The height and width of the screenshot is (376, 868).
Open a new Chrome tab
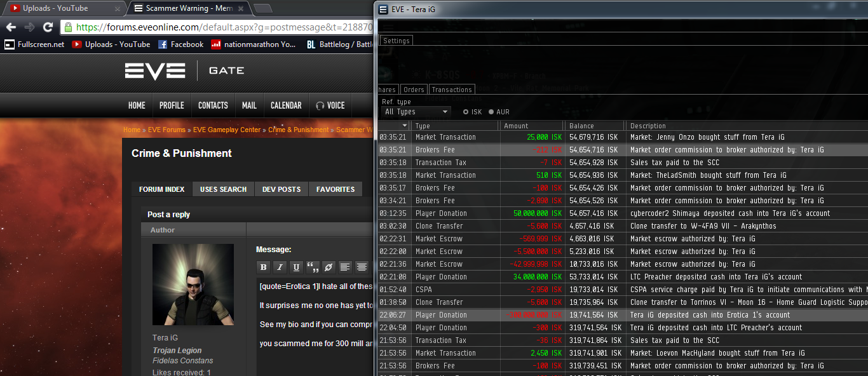262,9
